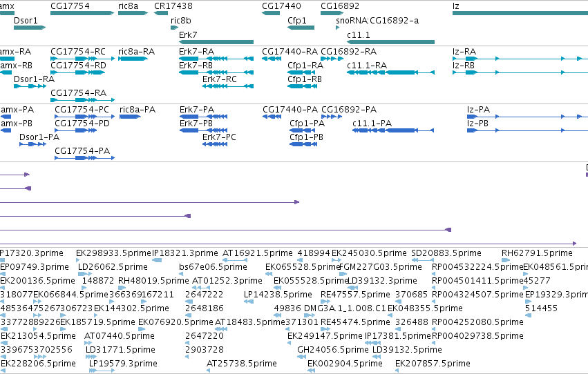The height and width of the screenshot is (374, 588).
Task: Click the CG16892 gene label
Action: click(340, 6)
